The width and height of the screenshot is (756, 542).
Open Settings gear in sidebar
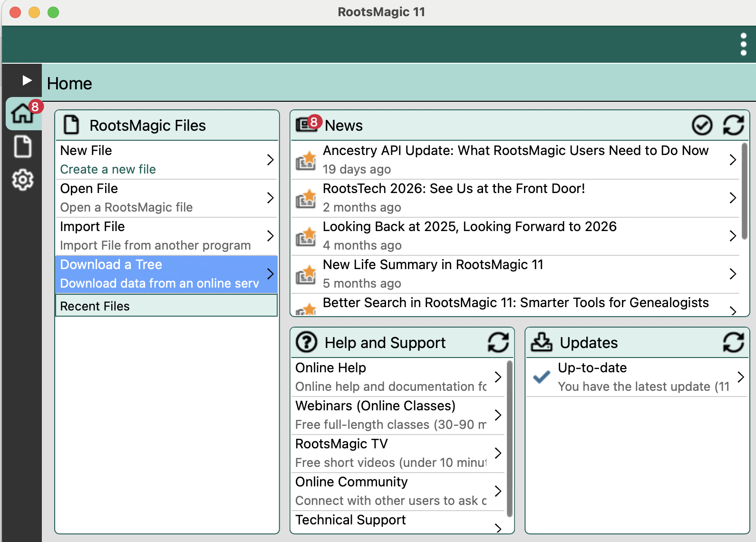(23, 180)
